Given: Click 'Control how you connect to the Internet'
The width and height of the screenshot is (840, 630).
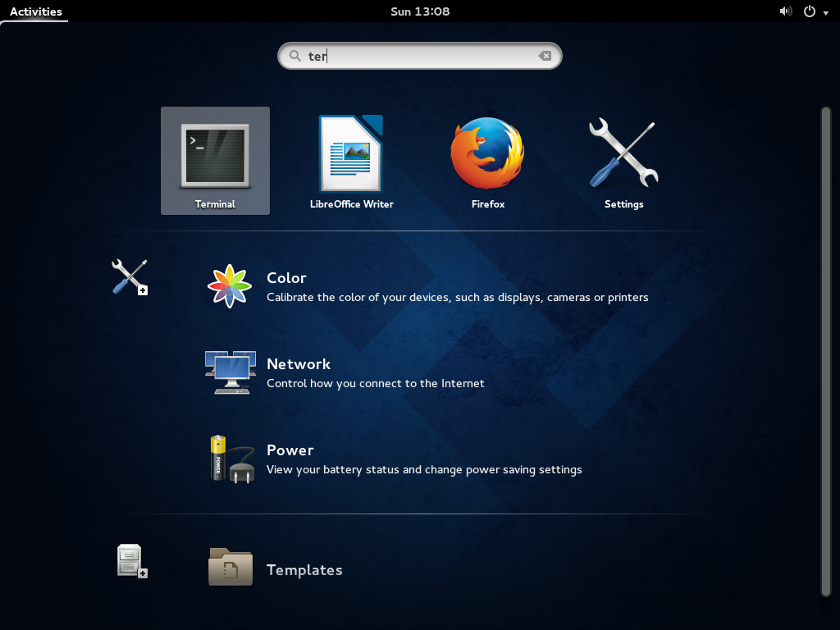Looking at the screenshot, I should click(x=376, y=384).
